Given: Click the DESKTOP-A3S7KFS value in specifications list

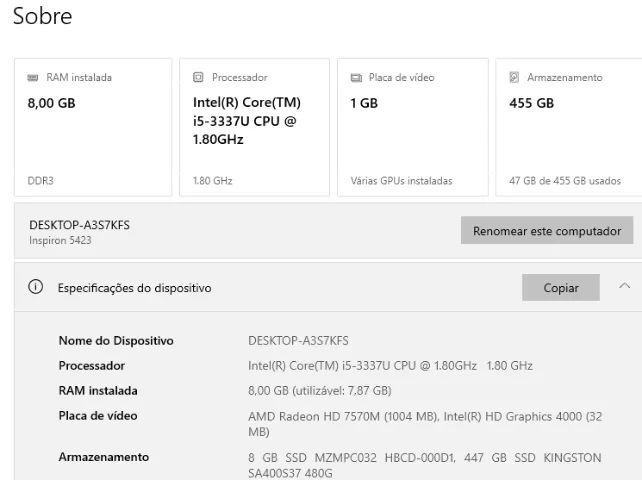Looking at the screenshot, I should (x=298, y=340).
